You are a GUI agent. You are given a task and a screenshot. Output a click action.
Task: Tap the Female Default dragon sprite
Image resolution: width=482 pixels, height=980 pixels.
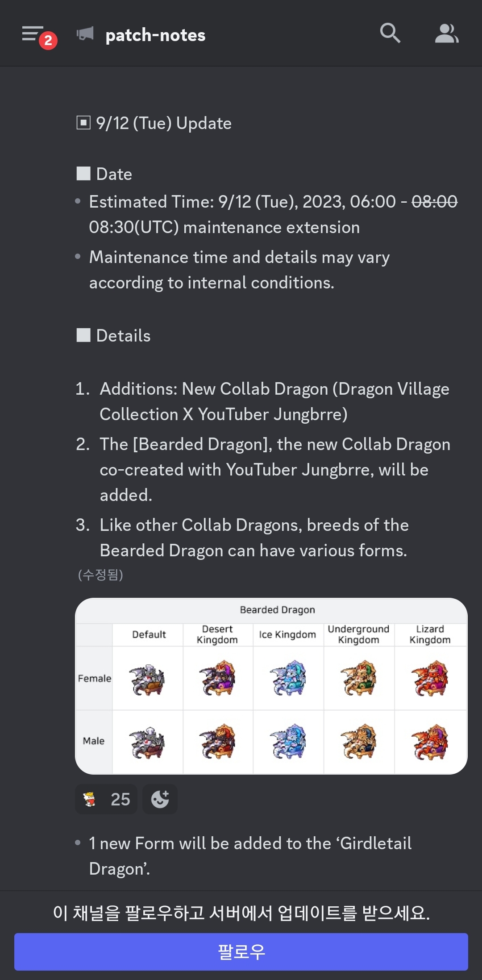pyautogui.click(x=147, y=679)
